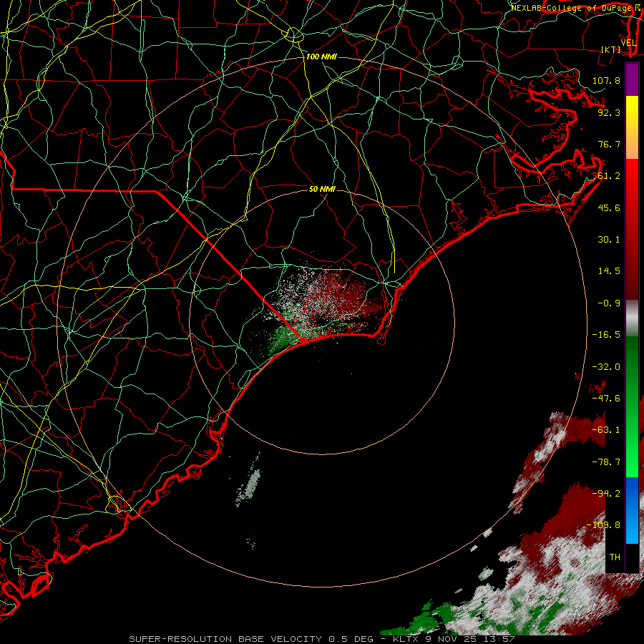The image size is (644, 644).
Task: Pick the blue segment of the velocity color bar
Action: tap(632, 510)
